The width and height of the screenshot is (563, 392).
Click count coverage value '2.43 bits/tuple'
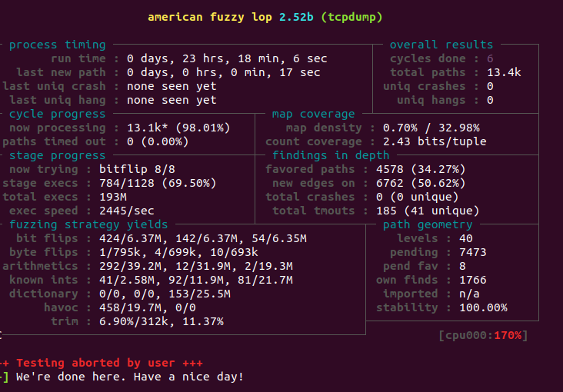tap(435, 141)
